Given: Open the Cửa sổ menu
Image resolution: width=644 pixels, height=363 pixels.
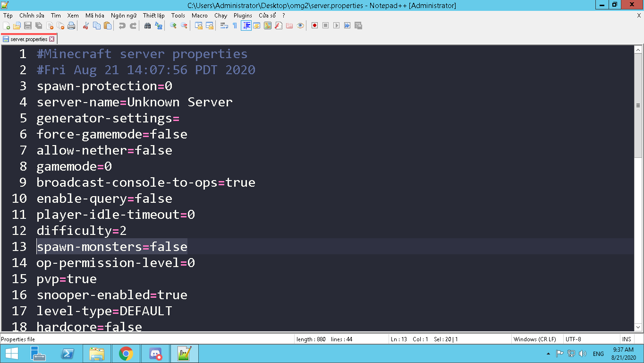Looking at the screenshot, I should pyautogui.click(x=267, y=16).
